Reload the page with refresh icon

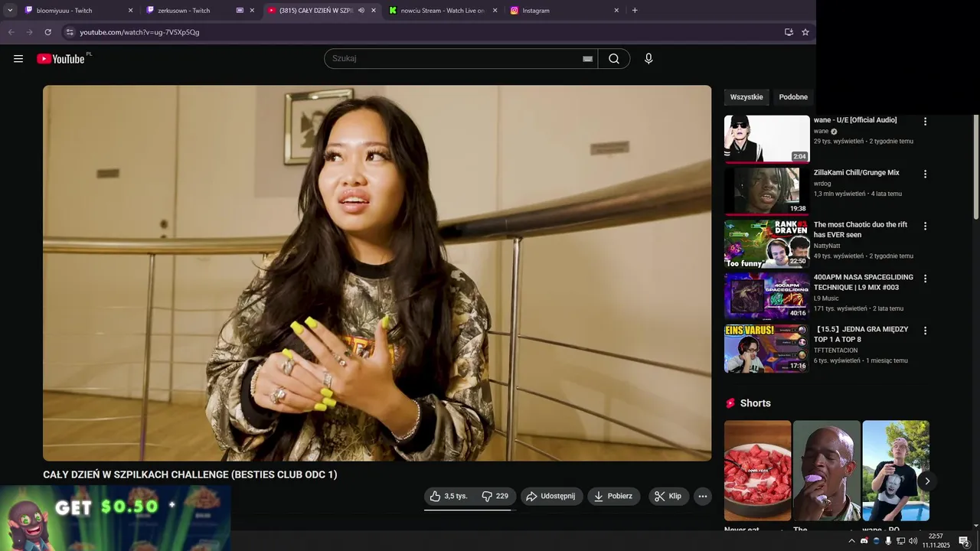47,32
